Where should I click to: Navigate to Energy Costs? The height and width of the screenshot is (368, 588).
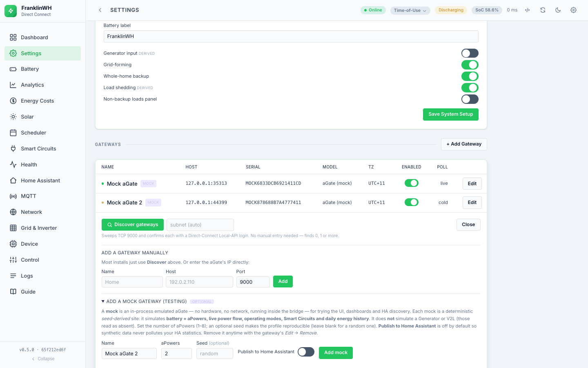click(x=42, y=101)
